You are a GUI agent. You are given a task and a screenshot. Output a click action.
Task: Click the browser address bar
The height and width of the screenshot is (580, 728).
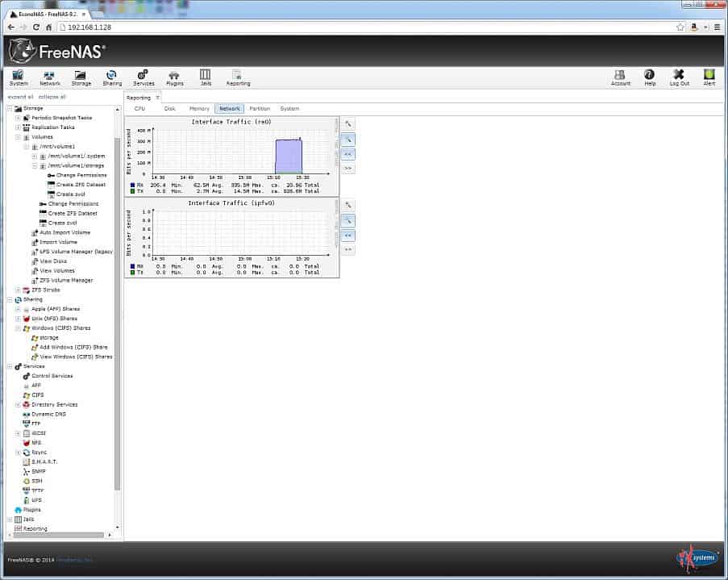pyautogui.click(x=367, y=27)
